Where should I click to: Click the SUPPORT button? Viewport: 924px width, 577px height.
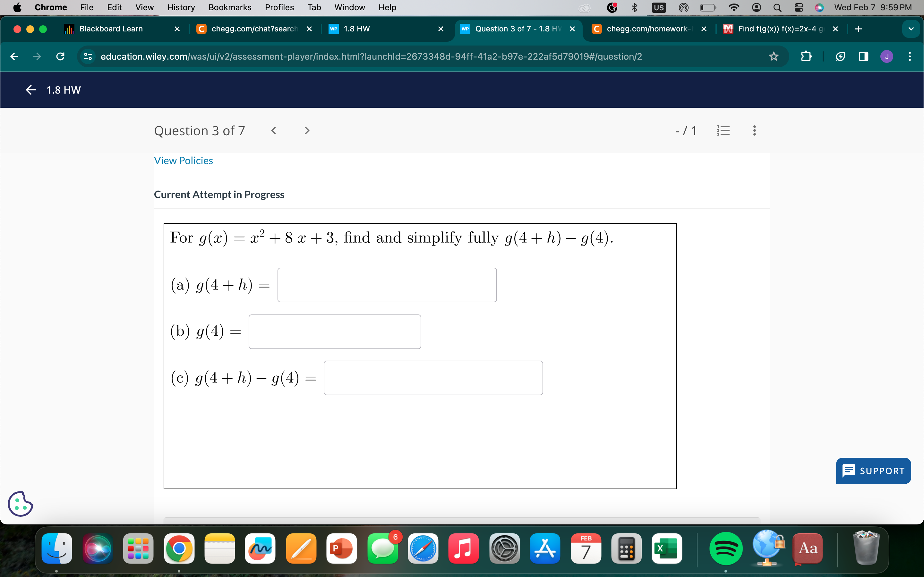coord(874,471)
